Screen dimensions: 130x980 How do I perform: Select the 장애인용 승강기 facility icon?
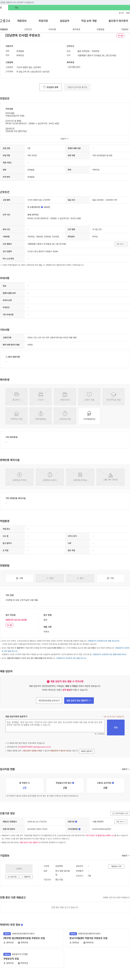click(x=50, y=477)
